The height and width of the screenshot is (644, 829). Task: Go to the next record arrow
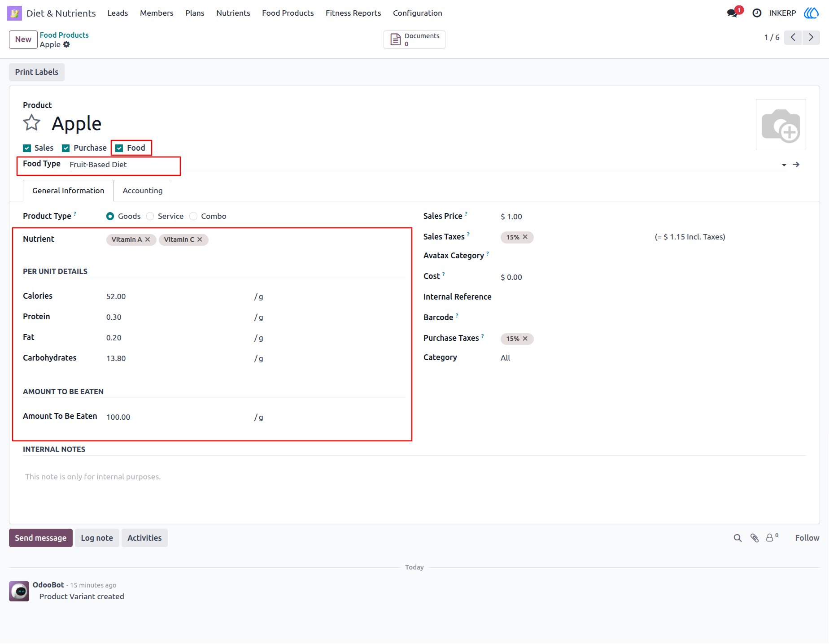pos(811,37)
